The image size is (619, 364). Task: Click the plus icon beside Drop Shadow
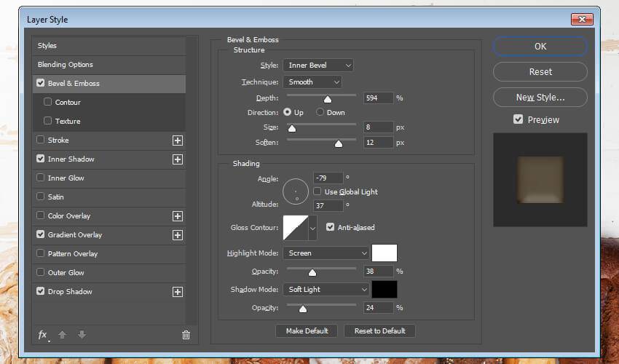tap(177, 292)
